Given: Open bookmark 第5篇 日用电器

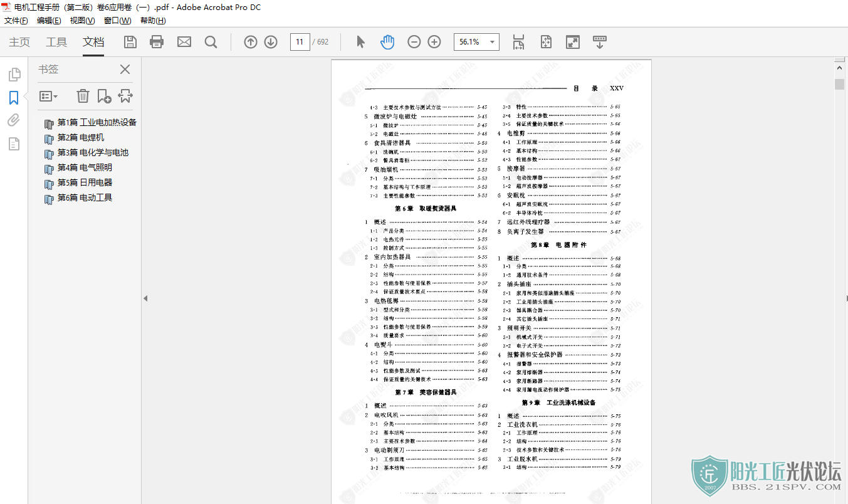Looking at the screenshot, I should (x=85, y=182).
